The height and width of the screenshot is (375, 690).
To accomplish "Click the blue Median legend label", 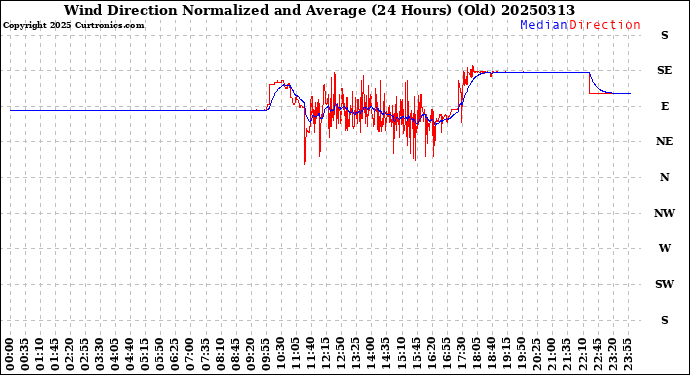I will (544, 25).
